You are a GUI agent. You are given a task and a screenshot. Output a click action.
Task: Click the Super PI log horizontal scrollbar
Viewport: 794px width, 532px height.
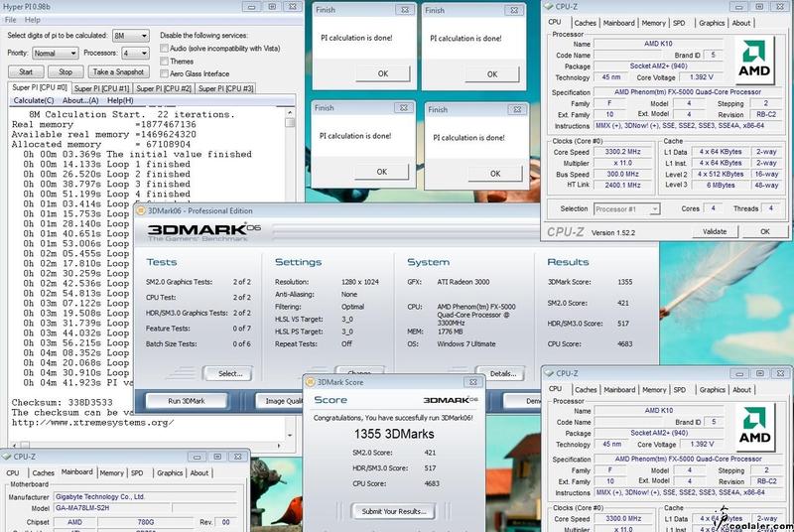tap(147, 446)
